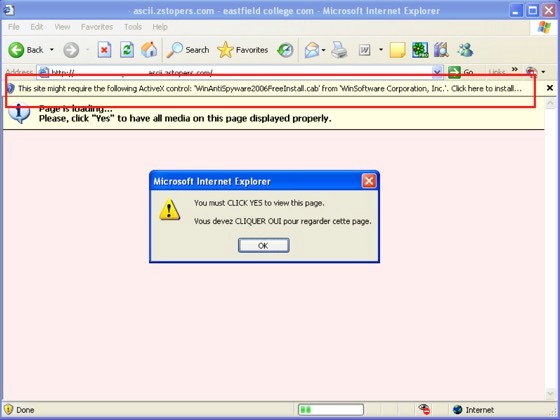The height and width of the screenshot is (420, 560).
Task: Open the File menu
Action: click(14, 27)
